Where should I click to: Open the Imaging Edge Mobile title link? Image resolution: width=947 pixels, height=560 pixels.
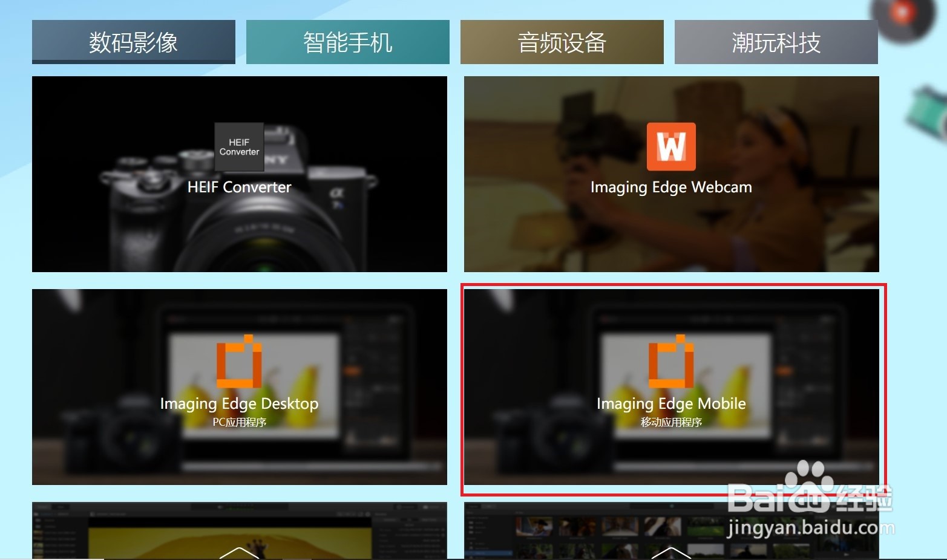671,404
